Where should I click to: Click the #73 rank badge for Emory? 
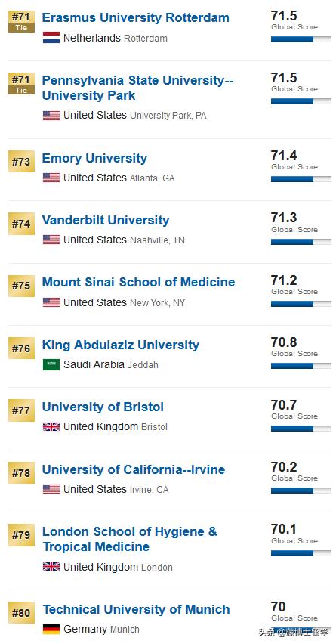(21, 162)
